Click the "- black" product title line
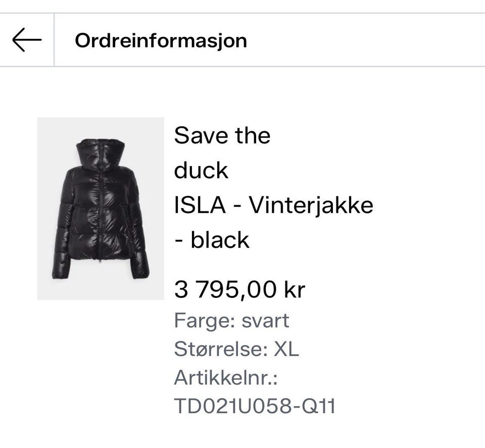This screenshot has height=448, width=485. (x=212, y=240)
